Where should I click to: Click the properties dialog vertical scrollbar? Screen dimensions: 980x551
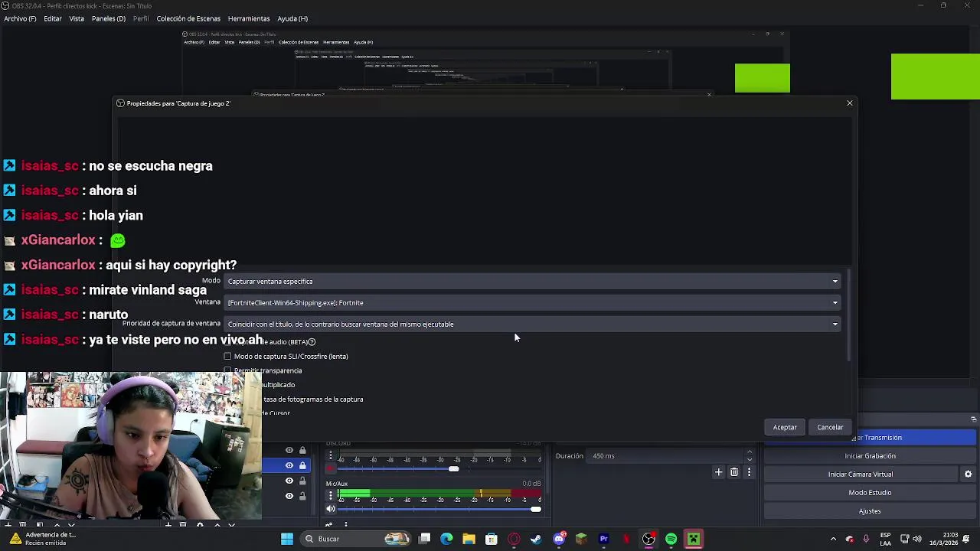coord(848,315)
